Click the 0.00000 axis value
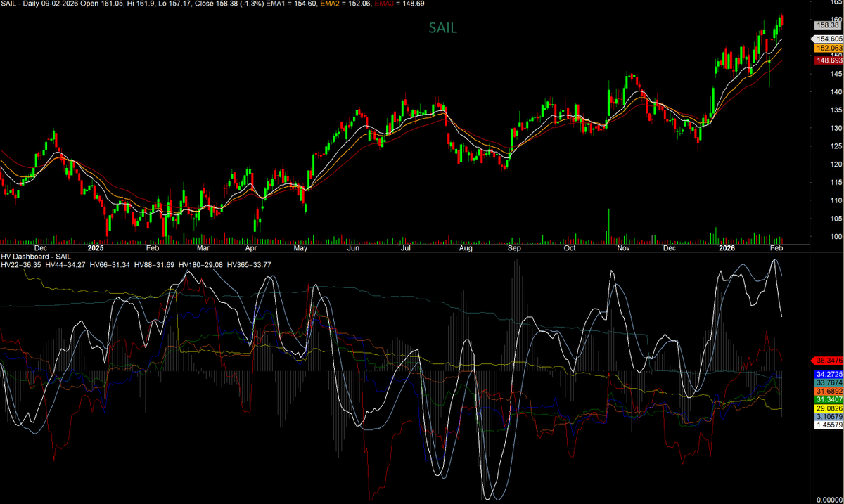844x504 pixels. coord(828,499)
